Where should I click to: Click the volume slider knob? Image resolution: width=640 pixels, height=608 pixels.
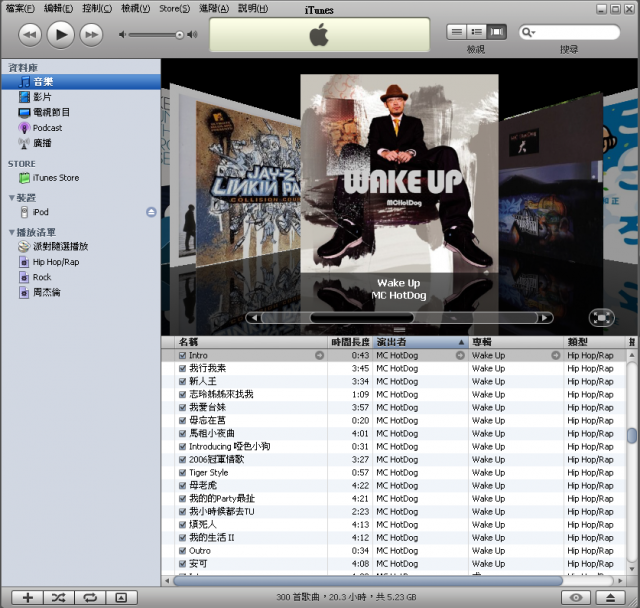coord(180,35)
